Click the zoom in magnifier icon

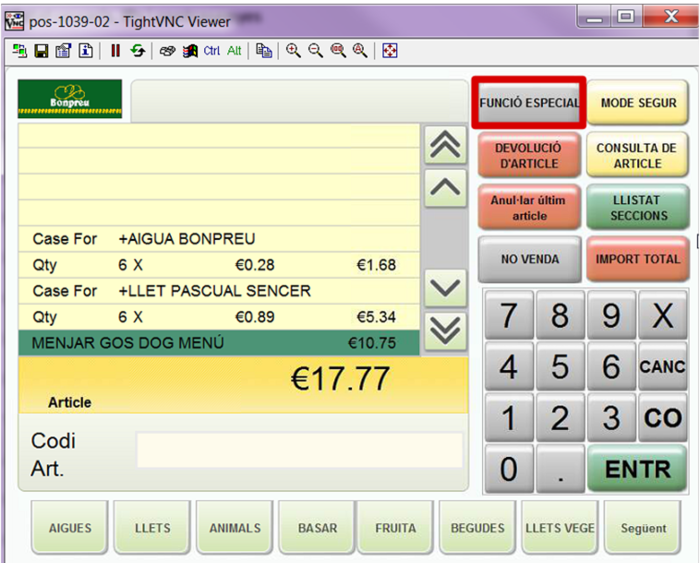click(x=294, y=51)
